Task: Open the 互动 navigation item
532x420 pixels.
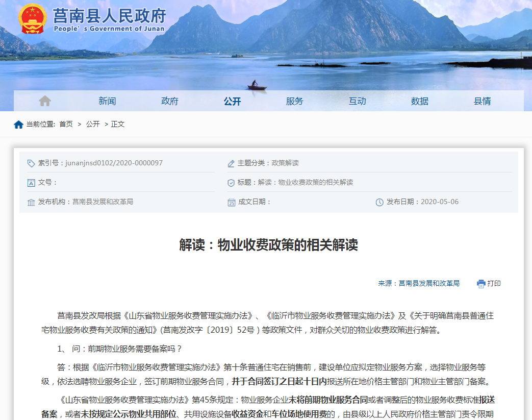Action: point(357,101)
